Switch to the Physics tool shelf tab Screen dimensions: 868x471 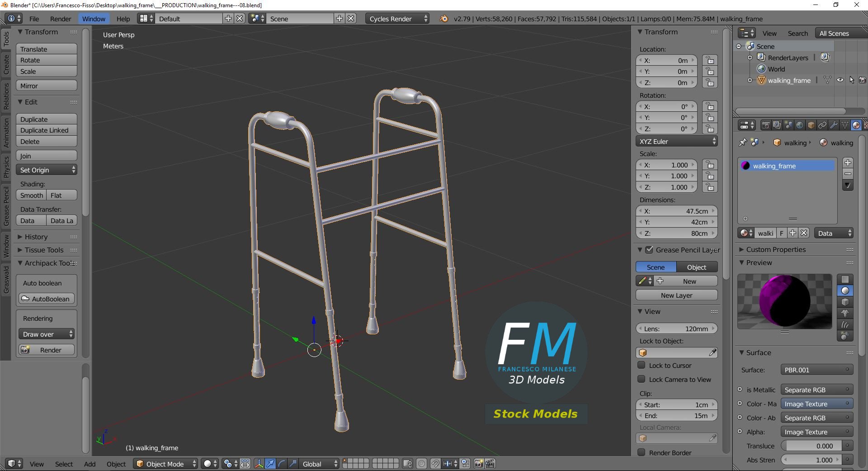click(x=6, y=167)
